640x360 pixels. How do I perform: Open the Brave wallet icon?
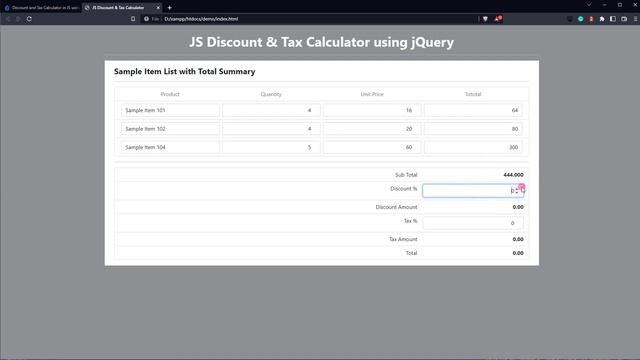point(624,19)
